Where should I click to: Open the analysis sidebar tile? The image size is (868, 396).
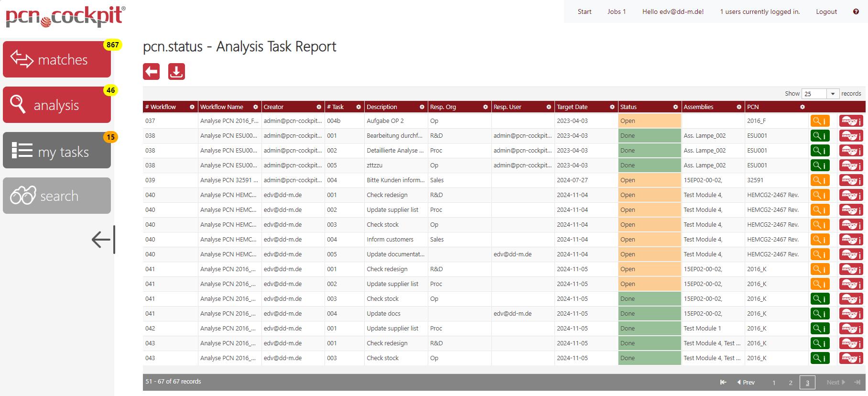point(57,105)
